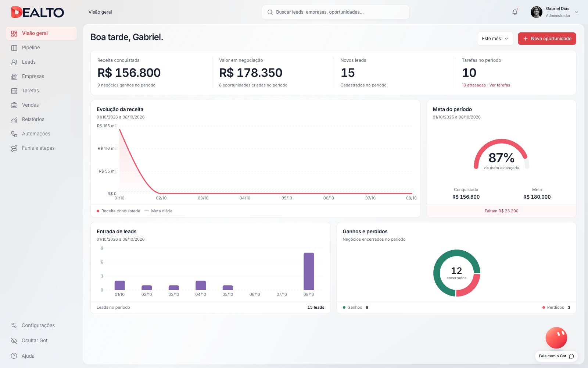Click Ajuda label
The height and width of the screenshot is (368, 588).
[28, 356]
